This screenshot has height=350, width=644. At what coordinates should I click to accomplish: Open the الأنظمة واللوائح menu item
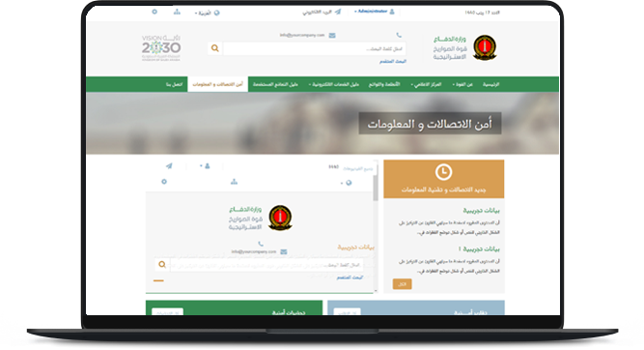pos(384,84)
